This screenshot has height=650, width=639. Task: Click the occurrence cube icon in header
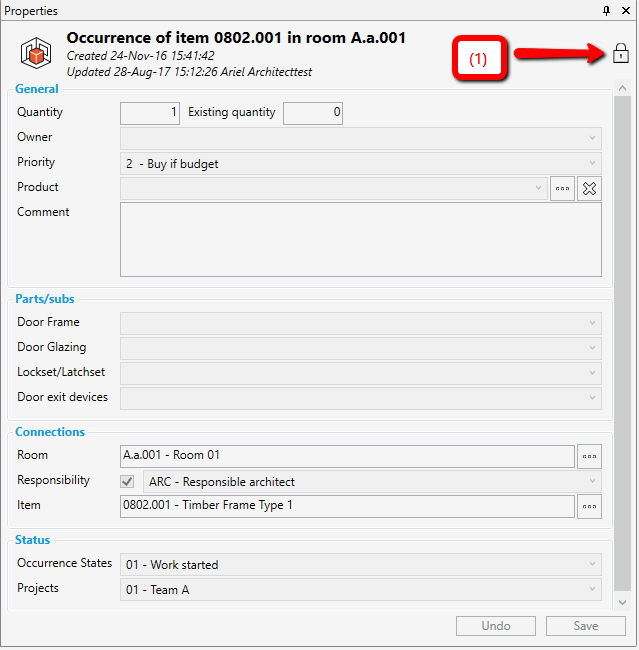[x=36, y=53]
